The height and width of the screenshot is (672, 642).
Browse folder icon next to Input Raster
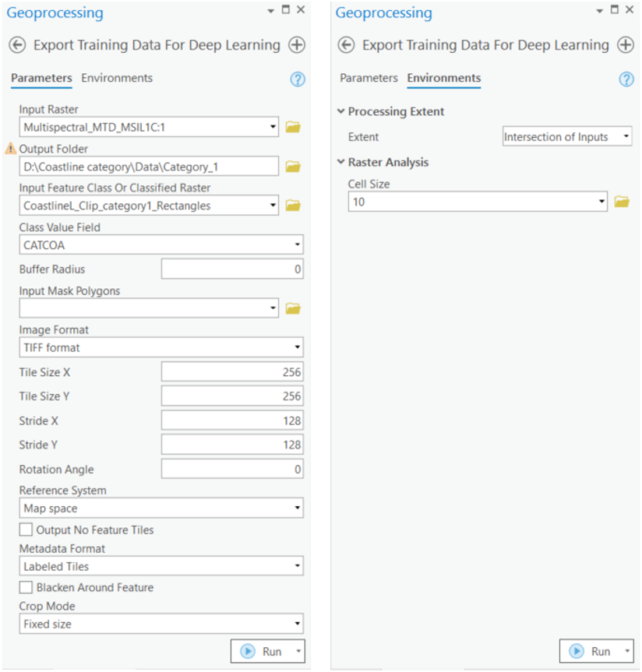click(x=293, y=127)
